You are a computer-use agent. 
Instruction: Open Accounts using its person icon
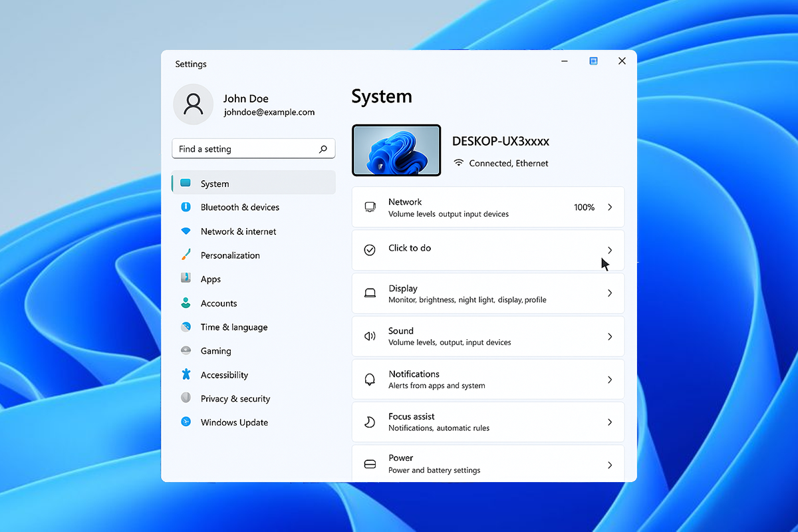[186, 303]
